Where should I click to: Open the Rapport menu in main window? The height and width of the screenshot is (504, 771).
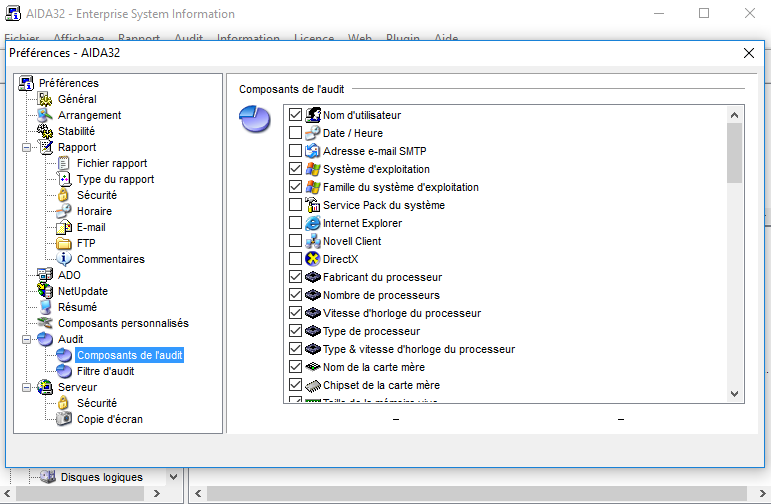139,37
